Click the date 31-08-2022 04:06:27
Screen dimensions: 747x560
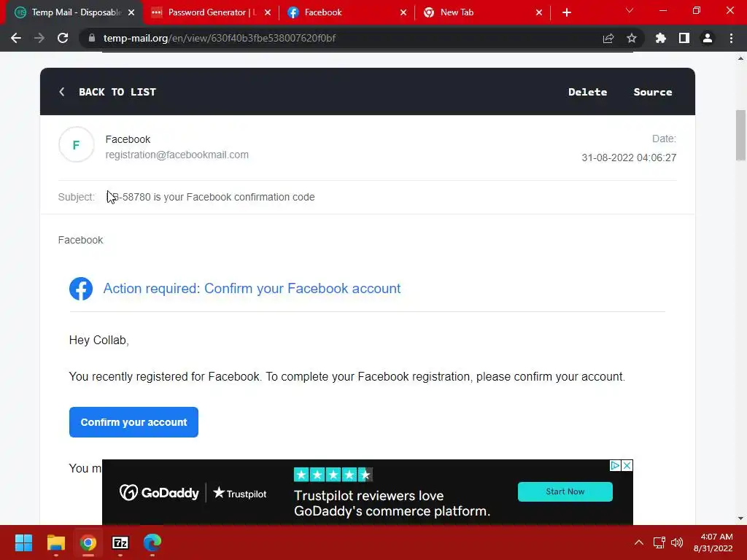629,157
